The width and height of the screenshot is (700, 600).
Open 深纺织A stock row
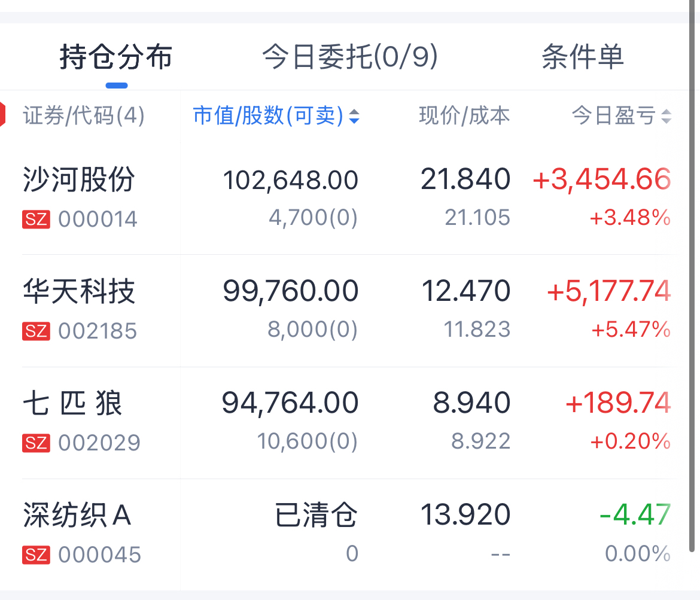pos(78,515)
